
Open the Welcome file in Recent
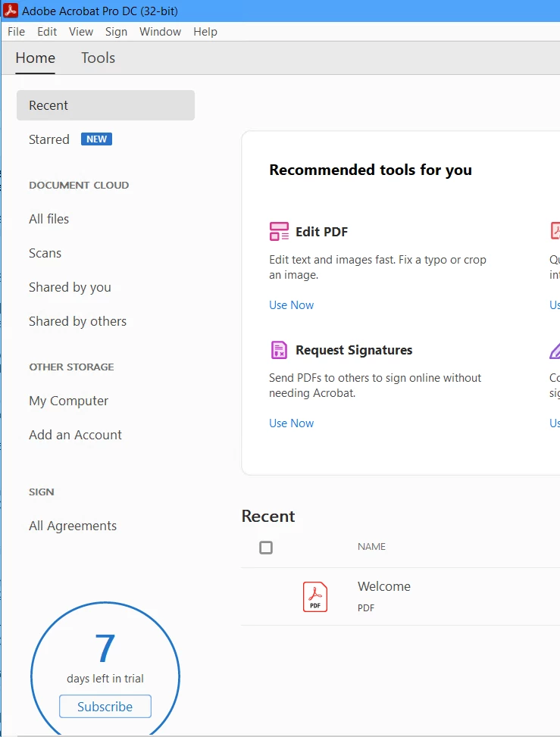tap(384, 586)
